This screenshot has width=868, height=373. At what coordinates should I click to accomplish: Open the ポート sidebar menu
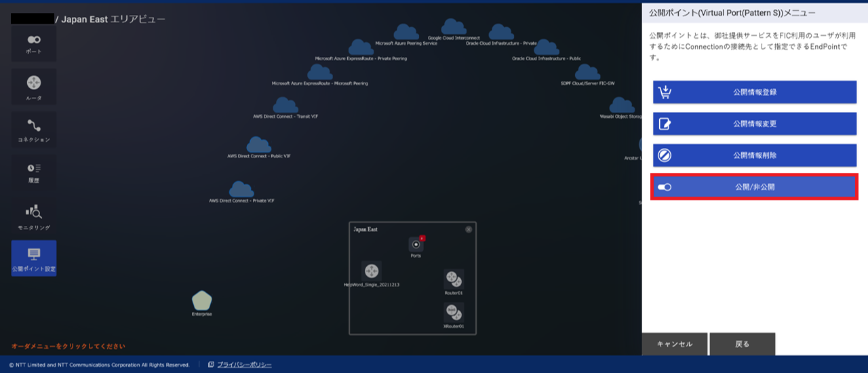pyautogui.click(x=34, y=43)
